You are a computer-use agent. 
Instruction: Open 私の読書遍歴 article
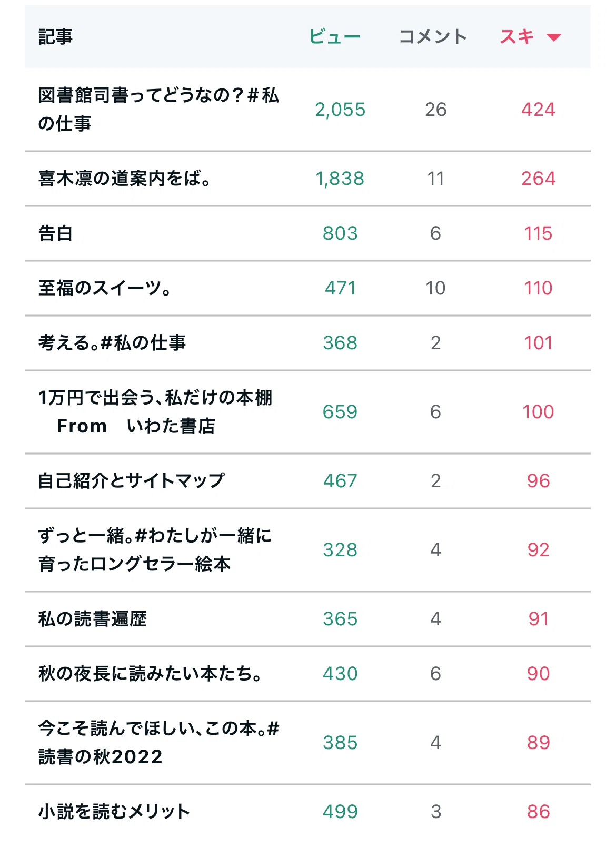(93, 619)
